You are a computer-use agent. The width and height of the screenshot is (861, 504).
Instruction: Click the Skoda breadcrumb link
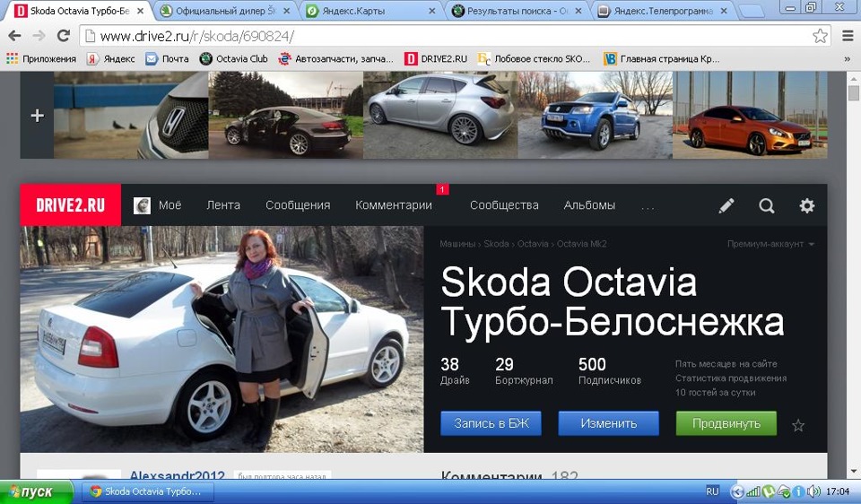tap(496, 244)
